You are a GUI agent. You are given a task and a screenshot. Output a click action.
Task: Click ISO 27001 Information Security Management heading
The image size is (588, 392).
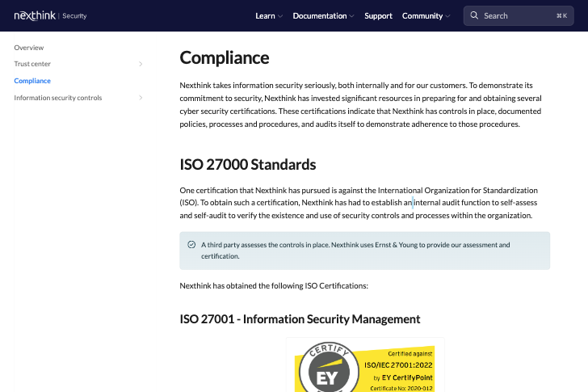300,318
